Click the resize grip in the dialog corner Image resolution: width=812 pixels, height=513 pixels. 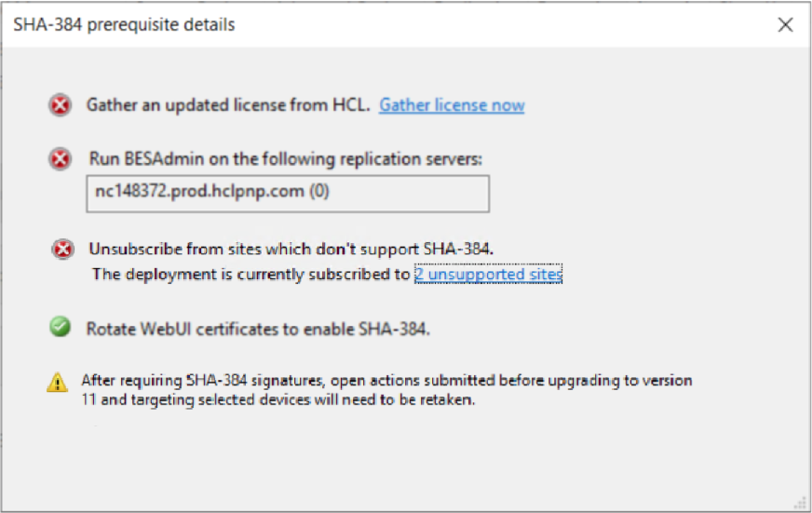click(x=799, y=501)
